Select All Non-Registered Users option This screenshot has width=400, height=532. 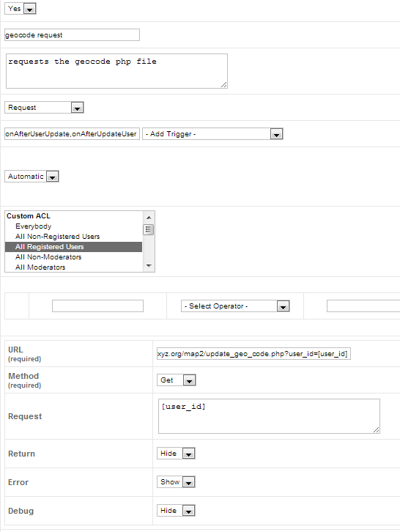tap(57, 237)
